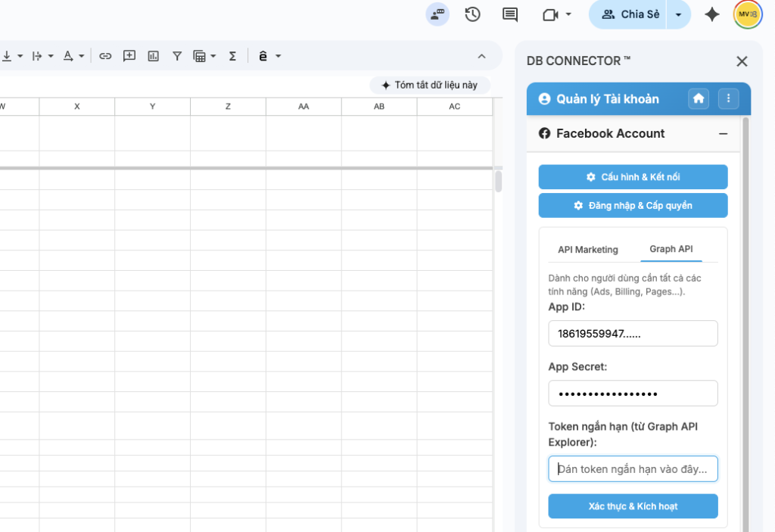Select the Graph API tab
Screen dimensions: 775x532
(671, 249)
